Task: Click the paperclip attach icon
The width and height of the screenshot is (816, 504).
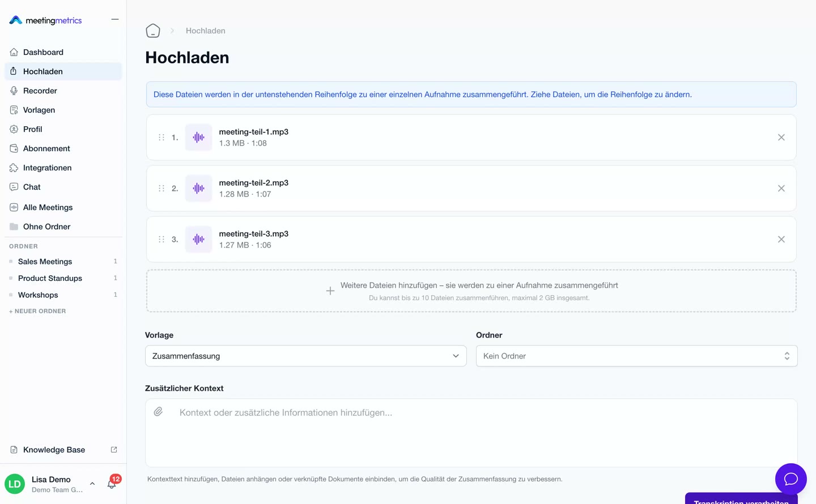Action: [158, 412]
